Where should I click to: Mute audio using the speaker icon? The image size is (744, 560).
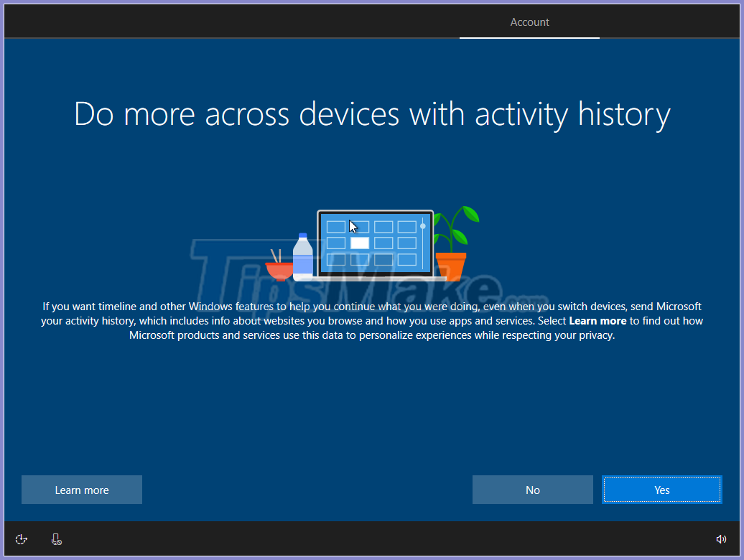pos(722,538)
